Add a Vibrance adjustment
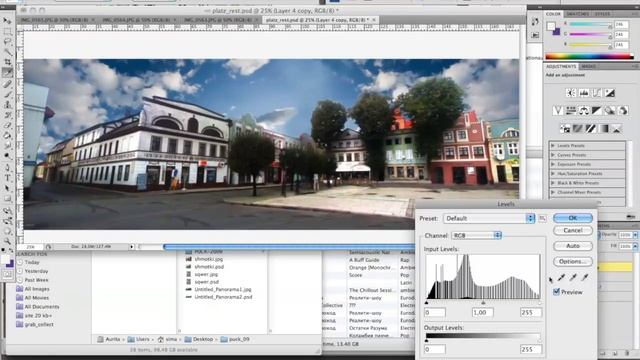This screenshot has height=360, width=640. pos(558,110)
